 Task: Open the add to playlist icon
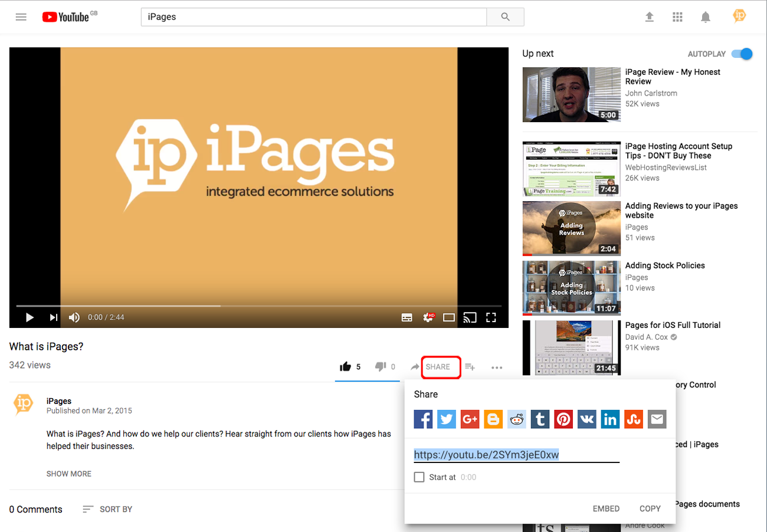point(470,367)
